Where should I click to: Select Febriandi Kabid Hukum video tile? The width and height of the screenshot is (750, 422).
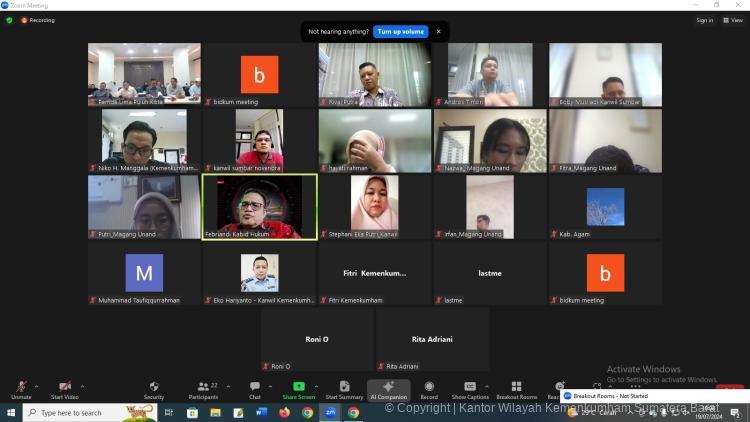(x=260, y=207)
